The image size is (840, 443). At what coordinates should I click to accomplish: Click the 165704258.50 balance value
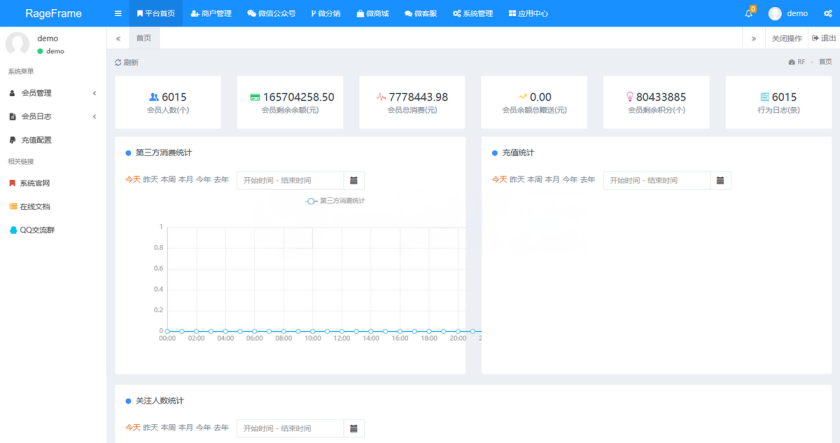click(298, 97)
